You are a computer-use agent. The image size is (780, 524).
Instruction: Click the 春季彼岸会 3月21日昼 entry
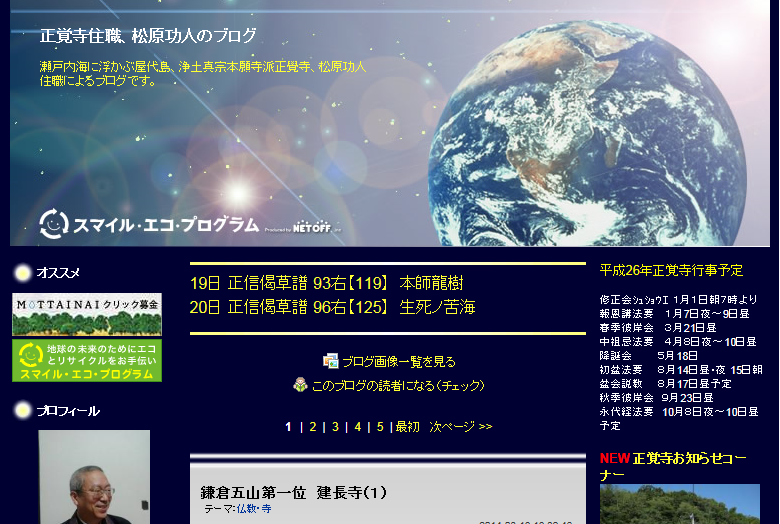point(658,327)
